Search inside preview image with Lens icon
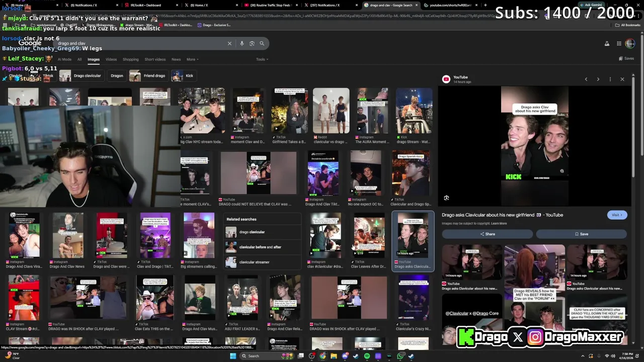 point(446,198)
